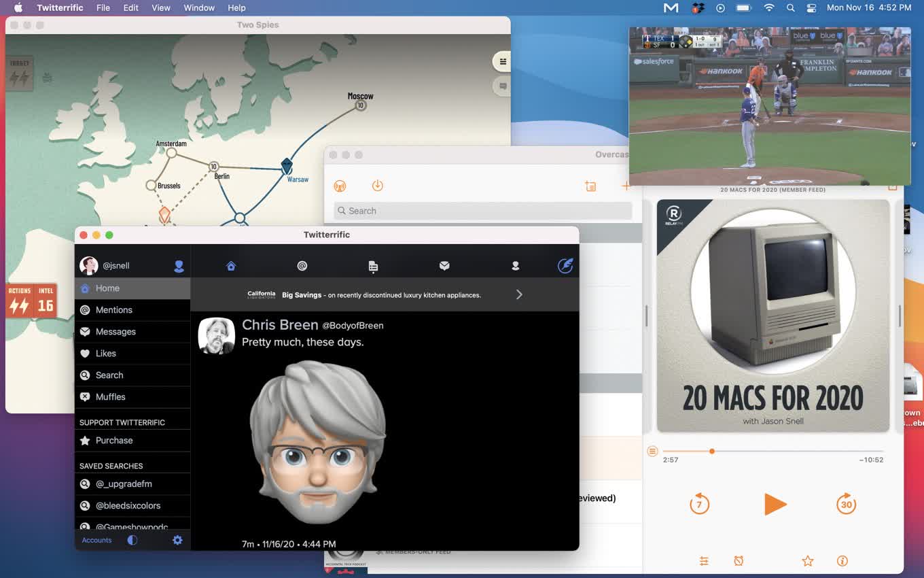Image resolution: width=924 pixels, height=578 pixels.
Task: Open the mentions @ icon in Twitterrific toolbar
Action: tap(302, 266)
